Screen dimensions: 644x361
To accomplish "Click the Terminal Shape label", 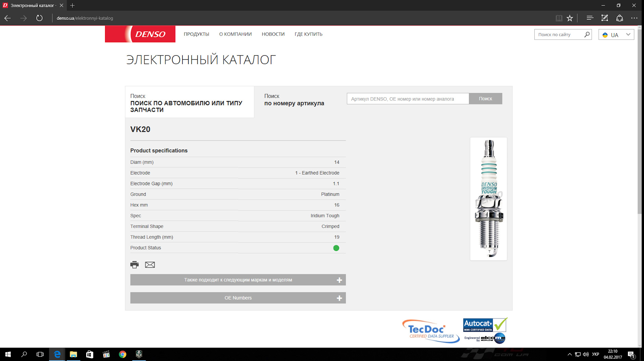I will pos(147,226).
